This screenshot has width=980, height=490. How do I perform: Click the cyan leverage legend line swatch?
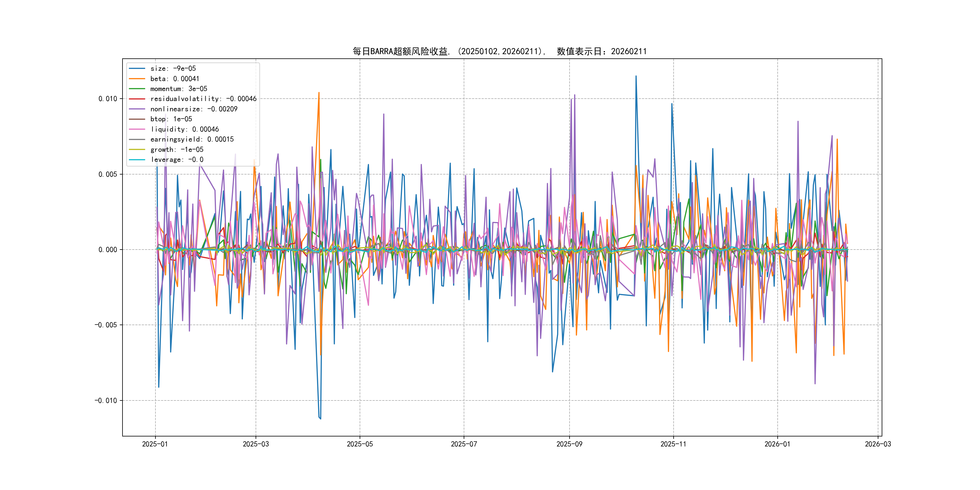pos(137,160)
